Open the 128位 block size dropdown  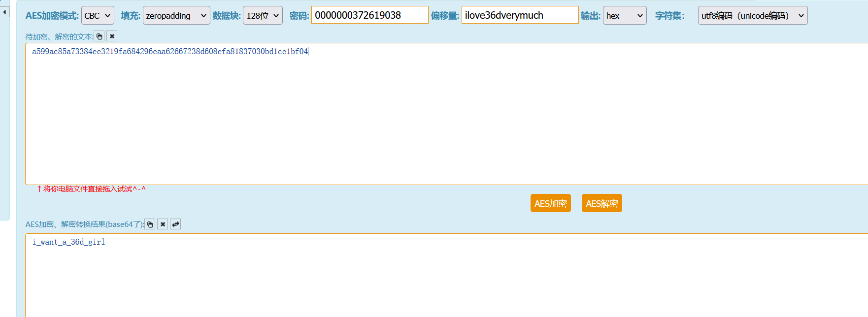tap(263, 15)
